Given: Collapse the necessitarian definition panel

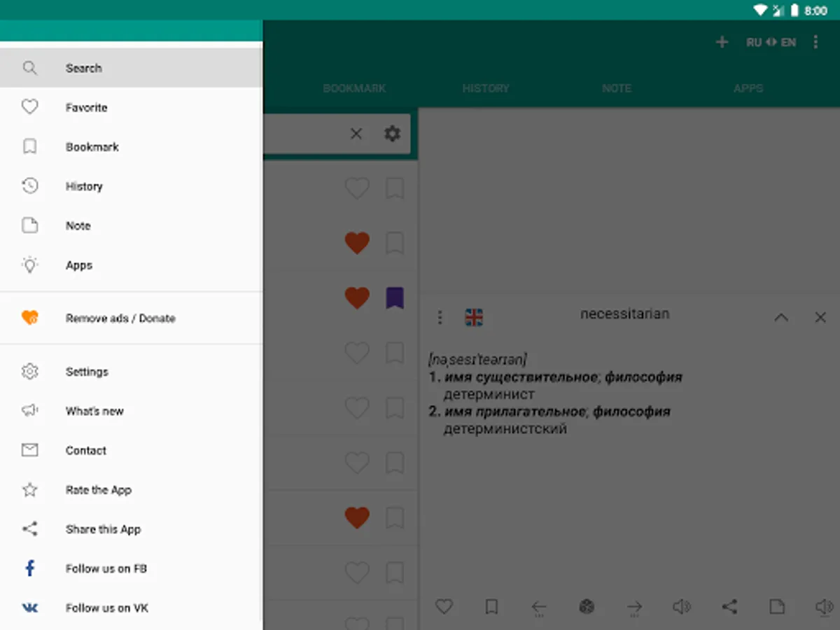Looking at the screenshot, I should click(781, 318).
